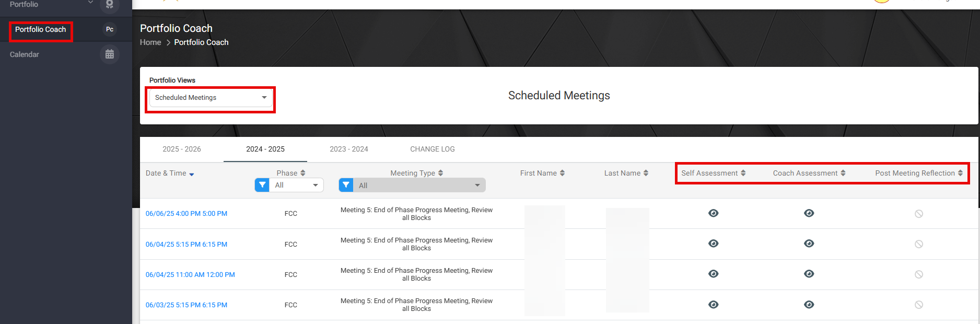Sort the Self Assessment column
Image resolution: width=980 pixels, height=324 pixels.
pos(743,173)
